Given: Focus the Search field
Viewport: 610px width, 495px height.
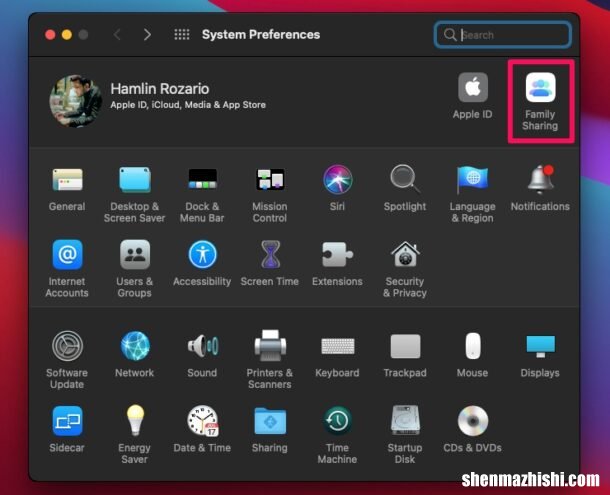Looking at the screenshot, I should point(503,35).
